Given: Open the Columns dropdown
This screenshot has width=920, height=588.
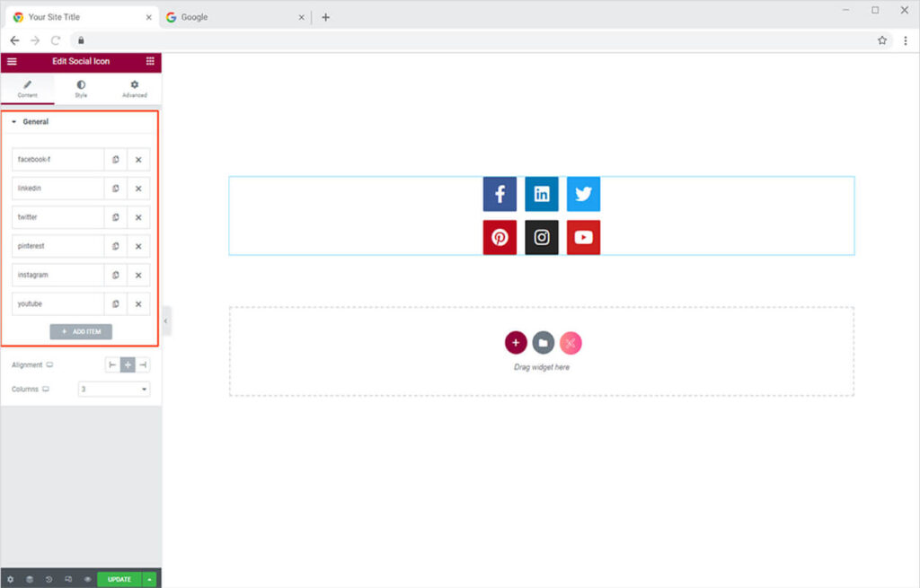Looking at the screenshot, I should coord(114,390).
